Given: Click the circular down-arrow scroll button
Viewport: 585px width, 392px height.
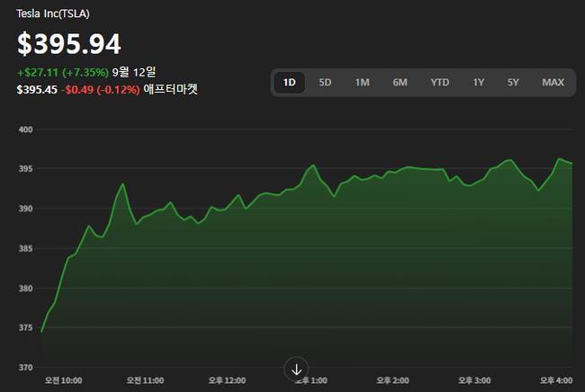Looking at the screenshot, I should tap(296, 370).
